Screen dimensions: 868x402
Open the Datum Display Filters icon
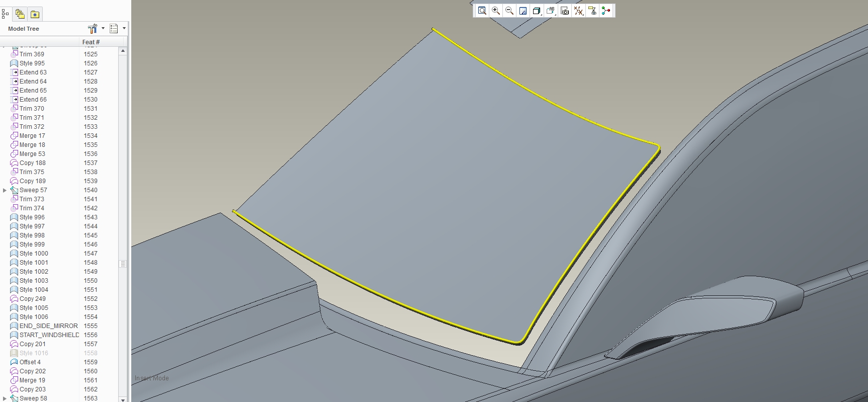point(579,11)
